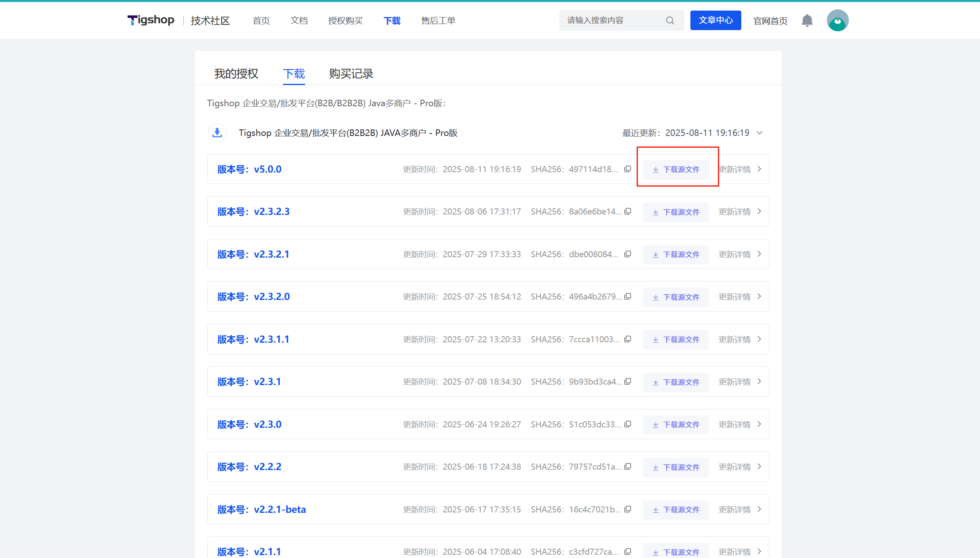The image size is (980, 558).
Task: Expand 更新详情 for v5.0.0
Action: coord(740,169)
